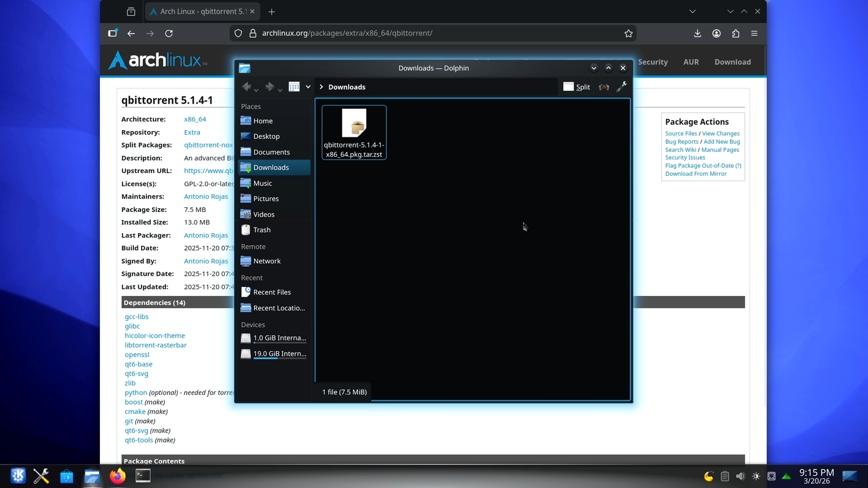868x488 pixels.
Task: Open Videos in Places panel
Action: 275,214
